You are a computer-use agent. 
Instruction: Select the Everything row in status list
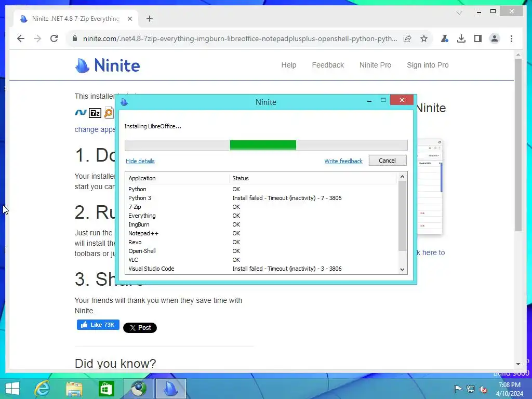coord(262,216)
